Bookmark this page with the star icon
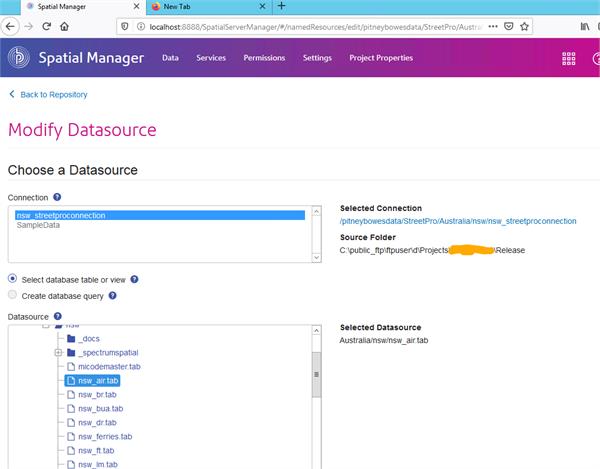600x469 pixels. pos(524,26)
